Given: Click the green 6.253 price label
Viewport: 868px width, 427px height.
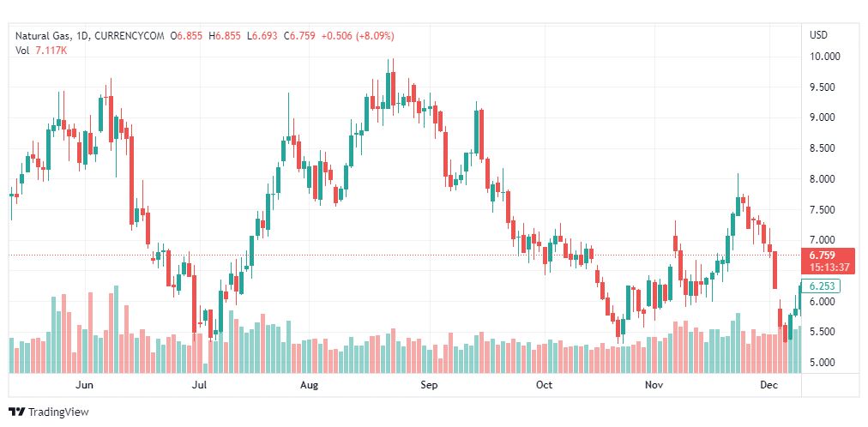Looking at the screenshot, I should 822,286.
